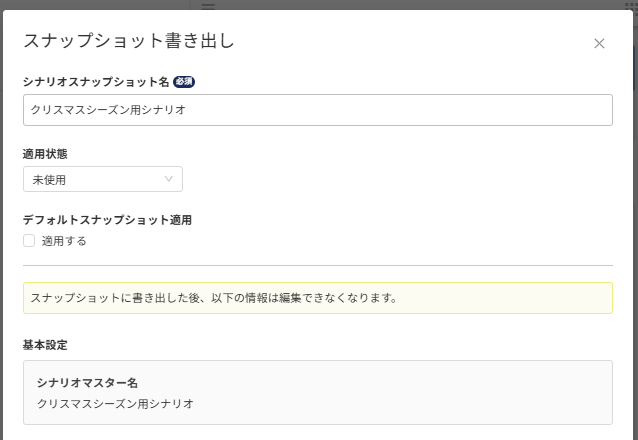Enable the 適用する checkbox
Viewport: 638px width, 440px height.
[29, 241]
